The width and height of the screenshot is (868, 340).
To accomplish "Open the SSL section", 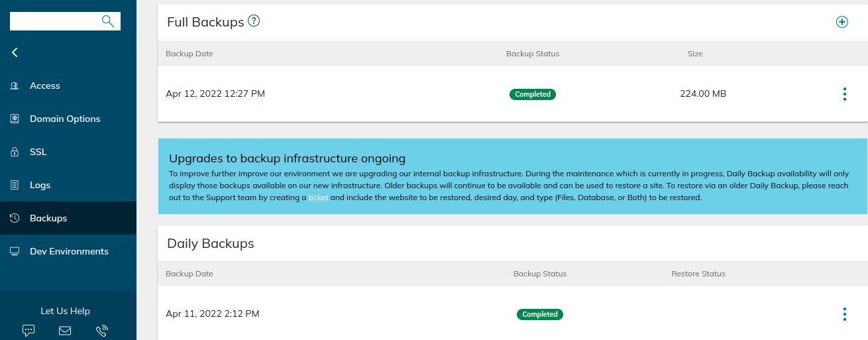I will [x=68, y=152].
